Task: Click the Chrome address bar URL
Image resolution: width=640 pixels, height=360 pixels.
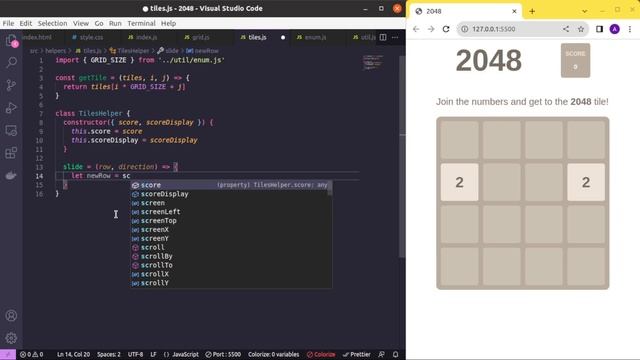Action: click(x=493, y=29)
